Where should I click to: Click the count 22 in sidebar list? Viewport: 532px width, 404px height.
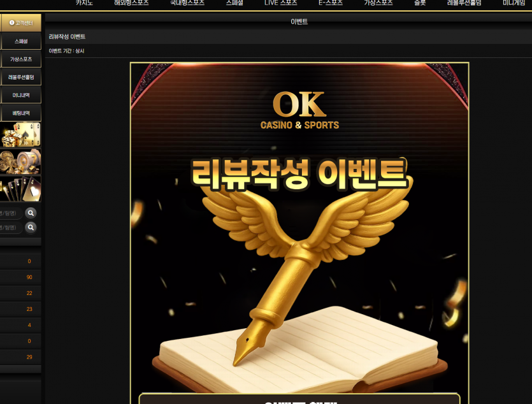29,293
